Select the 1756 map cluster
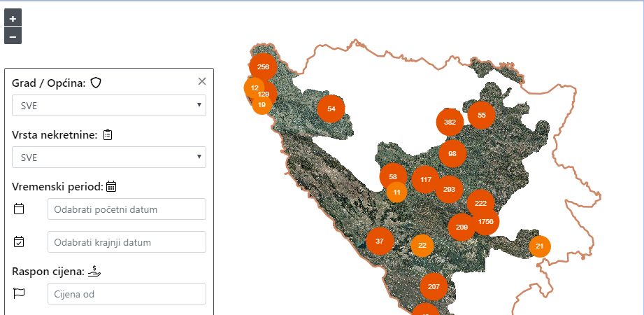644x315 pixels. point(485,221)
